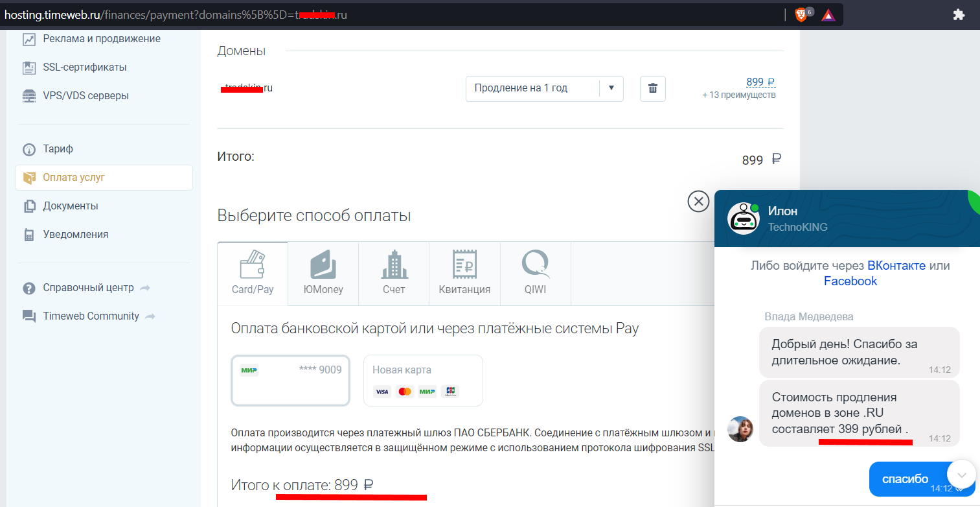
Task: Click the Влада Медведева sender name
Action: pyautogui.click(x=809, y=317)
